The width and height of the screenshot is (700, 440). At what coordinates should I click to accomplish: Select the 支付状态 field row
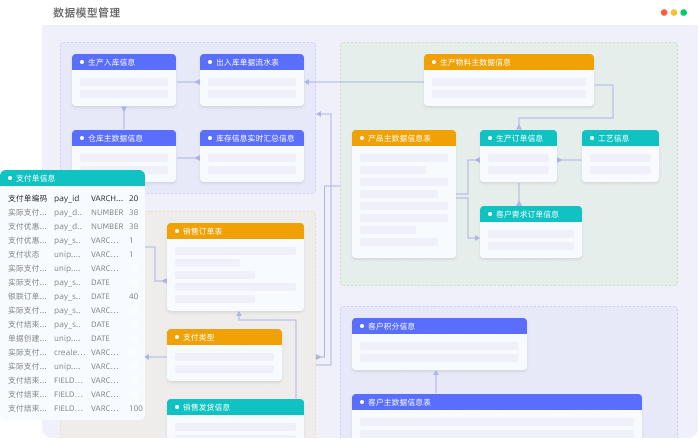(72, 254)
